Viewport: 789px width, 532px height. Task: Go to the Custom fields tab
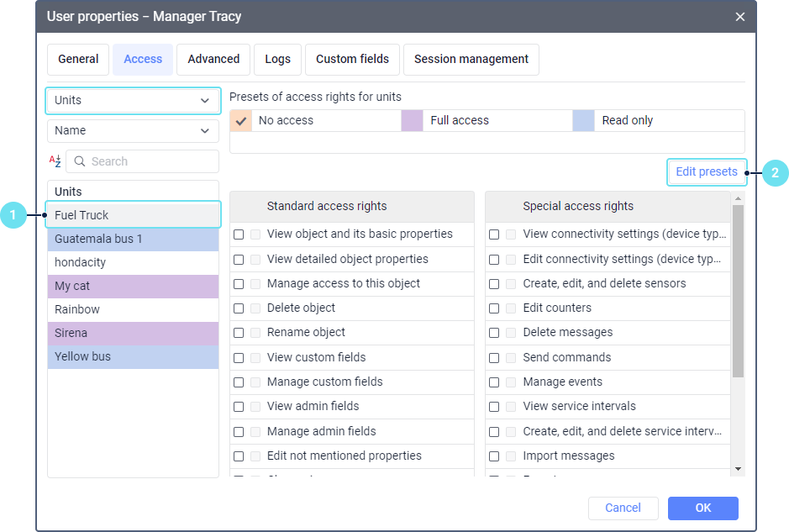coord(352,59)
